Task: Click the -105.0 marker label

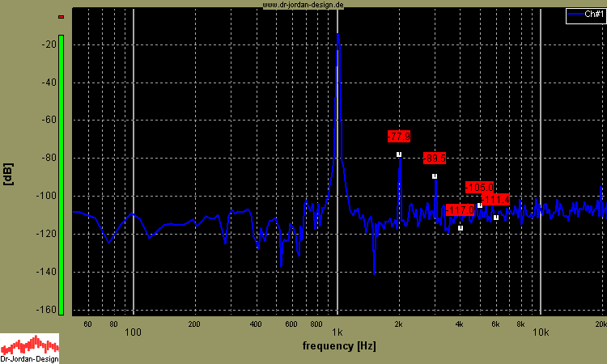Action: [x=479, y=188]
